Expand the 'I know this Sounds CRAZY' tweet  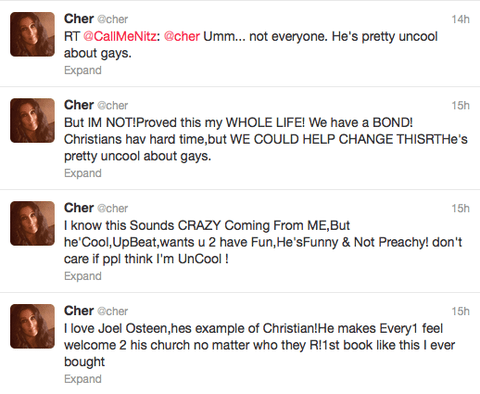[x=83, y=276]
